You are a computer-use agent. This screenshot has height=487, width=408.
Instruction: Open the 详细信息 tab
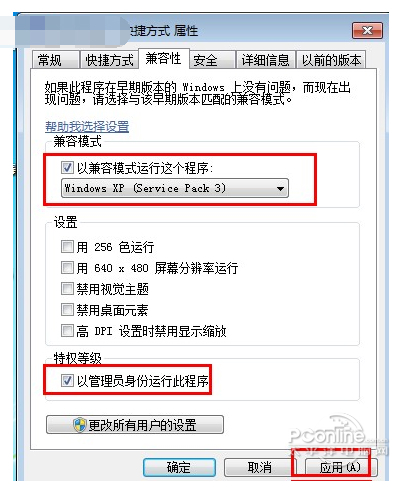pos(266,60)
